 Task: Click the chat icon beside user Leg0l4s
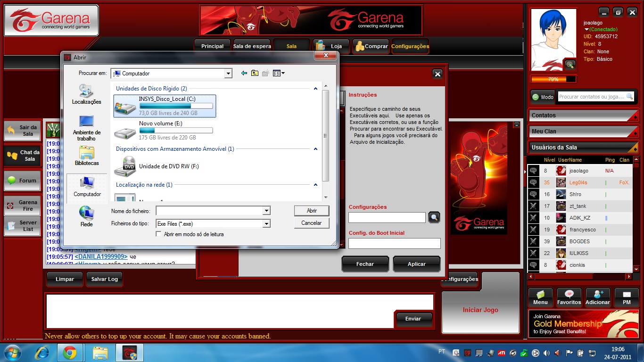pos(533,182)
